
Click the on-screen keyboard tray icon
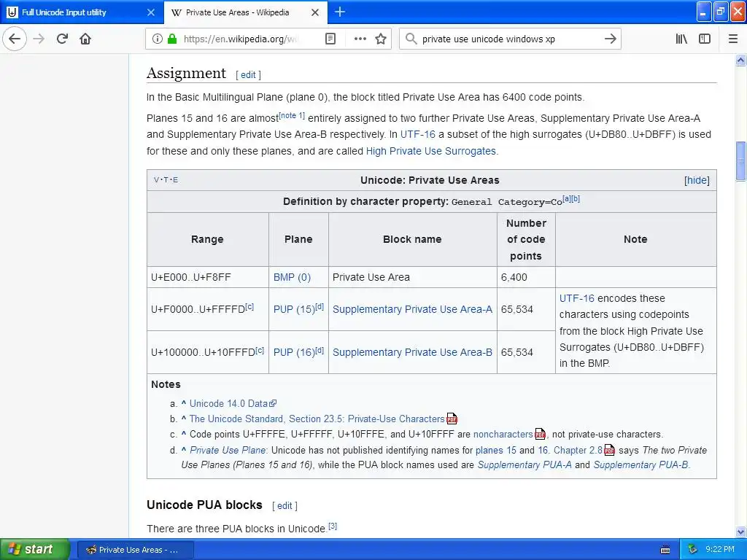665,550
